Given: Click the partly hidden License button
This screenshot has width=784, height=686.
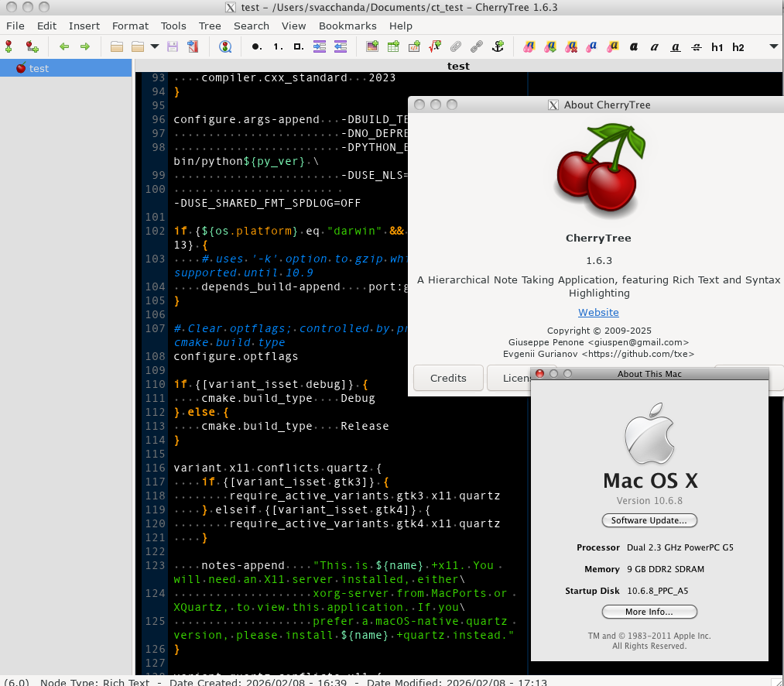Looking at the screenshot, I should coord(509,378).
